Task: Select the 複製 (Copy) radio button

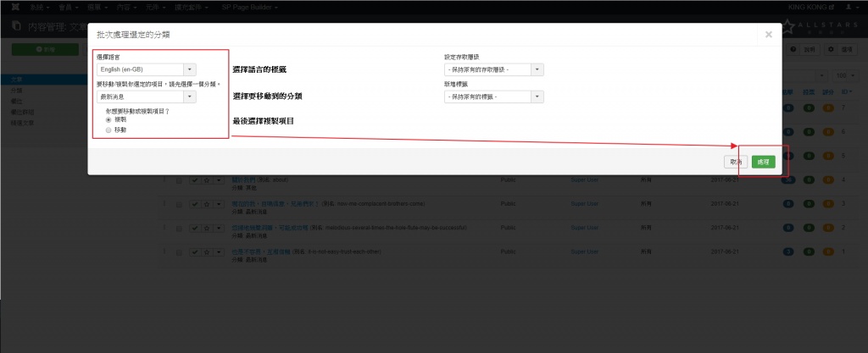Action: click(108, 120)
